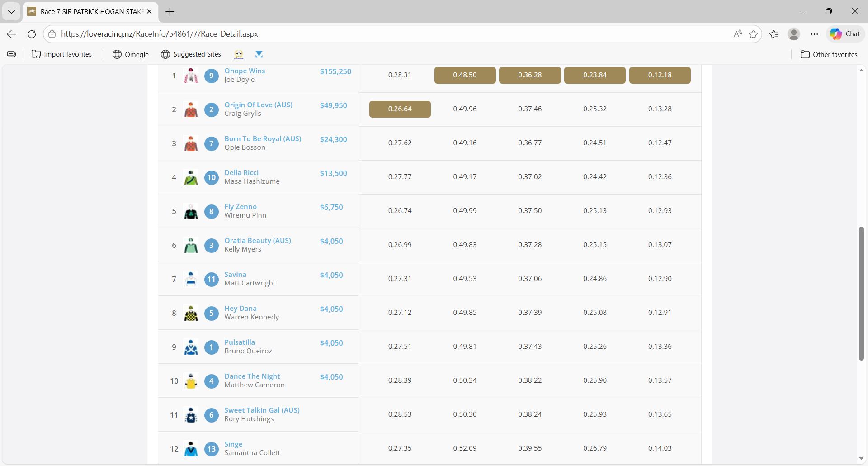Click the URL address bar field
This screenshot has height=466, width=868.
pos(389,34)
